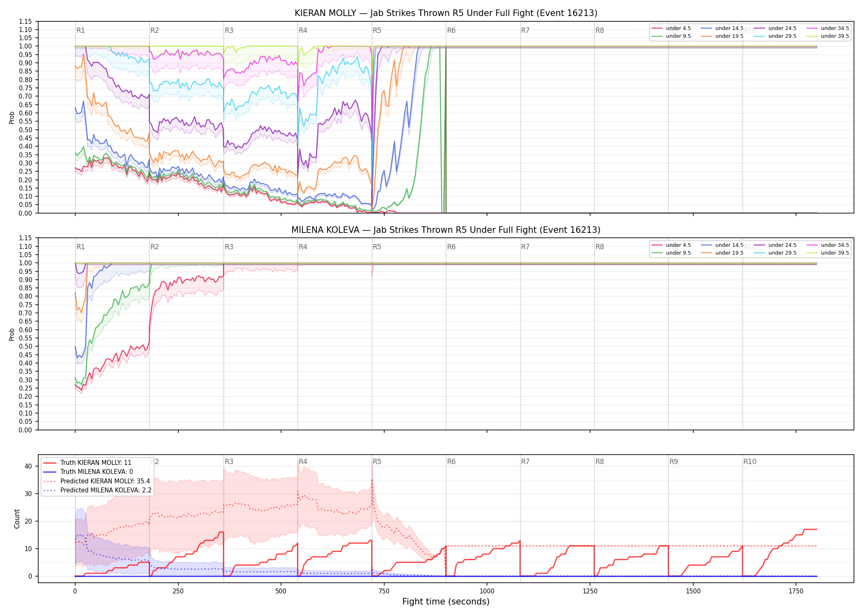
Task: Click 'Truth MILENA KOLEVA: 0' legend entry
Action: coord(88,472)
